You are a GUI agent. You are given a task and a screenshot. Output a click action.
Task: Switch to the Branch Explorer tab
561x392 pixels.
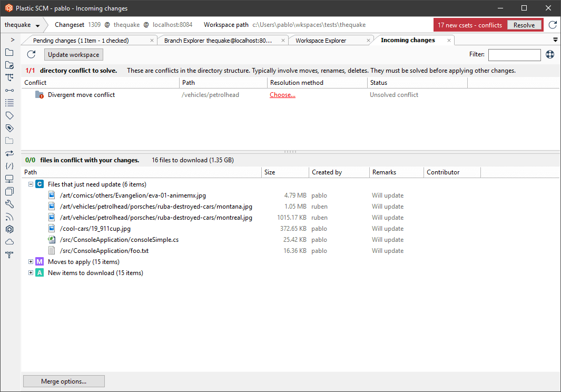coord(221,40)
